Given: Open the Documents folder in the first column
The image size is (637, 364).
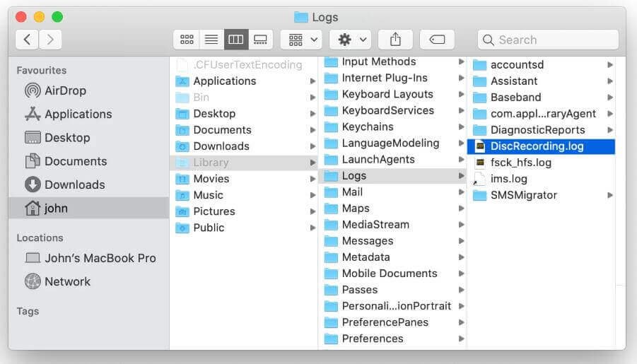Looking at the screenshot, I should click(x=244, y=129).
